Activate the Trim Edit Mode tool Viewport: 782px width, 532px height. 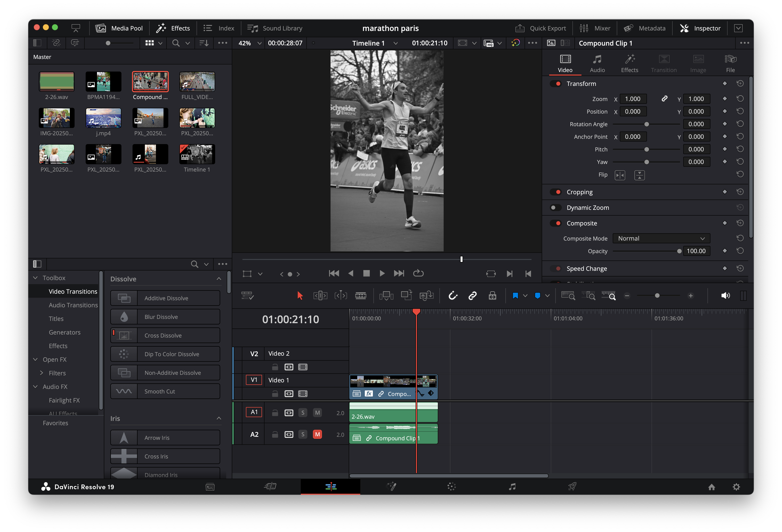click(320, 296)
